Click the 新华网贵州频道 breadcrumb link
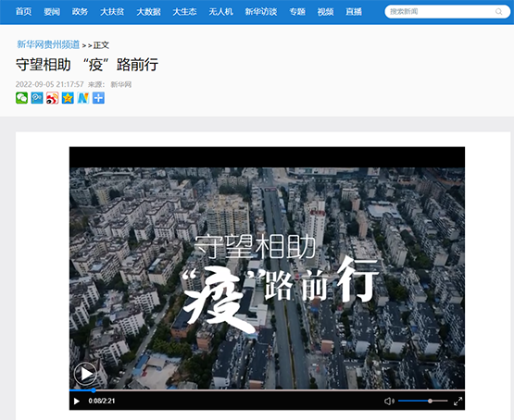 coord(48,44)
